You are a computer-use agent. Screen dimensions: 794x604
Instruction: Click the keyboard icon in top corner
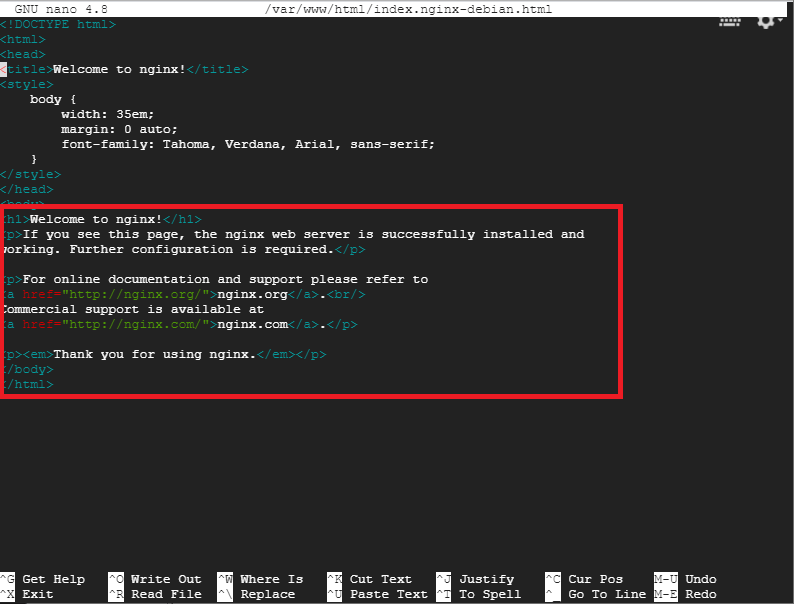pos(731,20)
